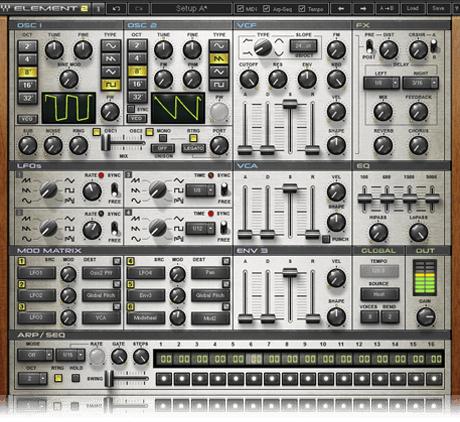Screen dimensions: 460x422
Task: Open the ARP/SEQ MODE dropdown
Action: (x=35, y=355)
